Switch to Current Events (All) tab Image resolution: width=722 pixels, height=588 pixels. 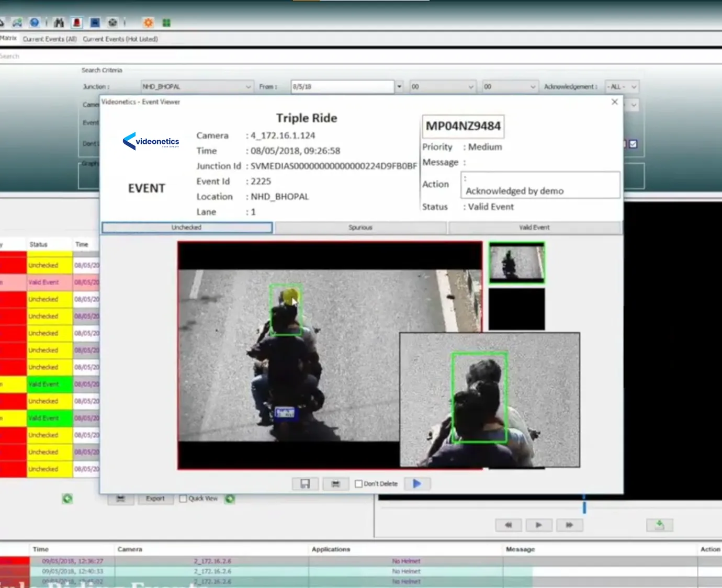click(x=50, y=39)
